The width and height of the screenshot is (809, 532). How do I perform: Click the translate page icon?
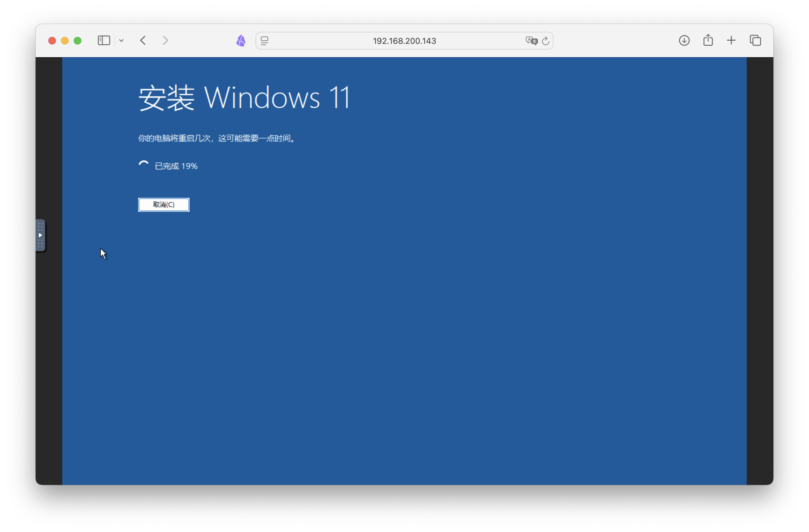click(531, 41)
